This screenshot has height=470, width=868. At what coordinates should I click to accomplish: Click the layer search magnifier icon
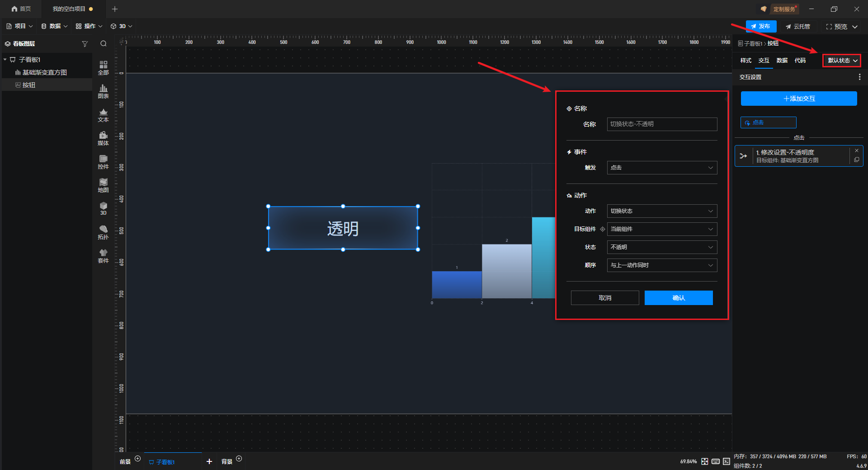click(104, 44)
